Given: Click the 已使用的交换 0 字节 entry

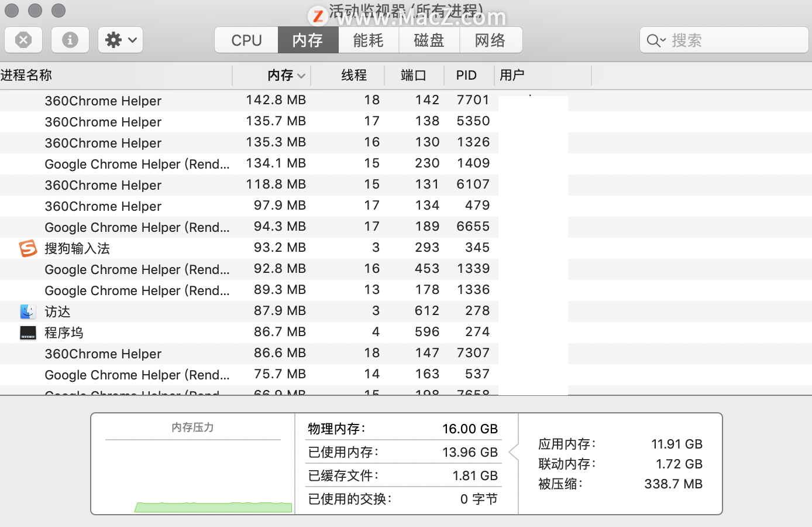Looking at the screenshot, I should (x=402, y=499).
